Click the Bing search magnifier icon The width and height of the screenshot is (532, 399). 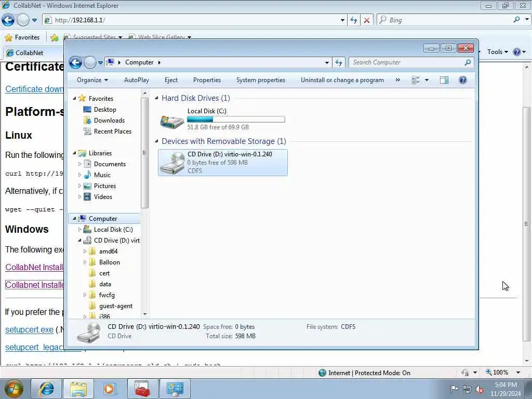coord(516,20)
